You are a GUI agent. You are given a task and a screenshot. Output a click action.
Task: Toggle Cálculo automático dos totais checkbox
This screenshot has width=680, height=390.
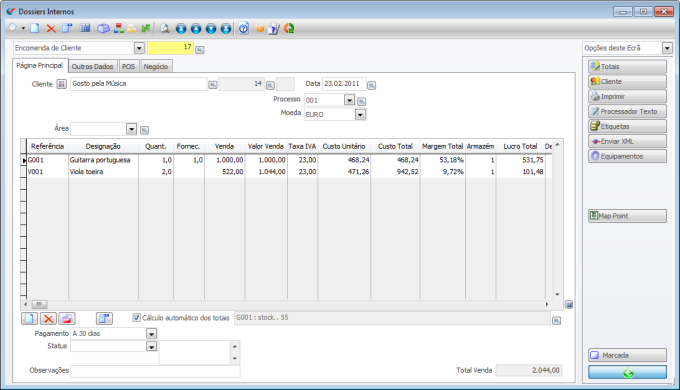click(x=137, y=318)
